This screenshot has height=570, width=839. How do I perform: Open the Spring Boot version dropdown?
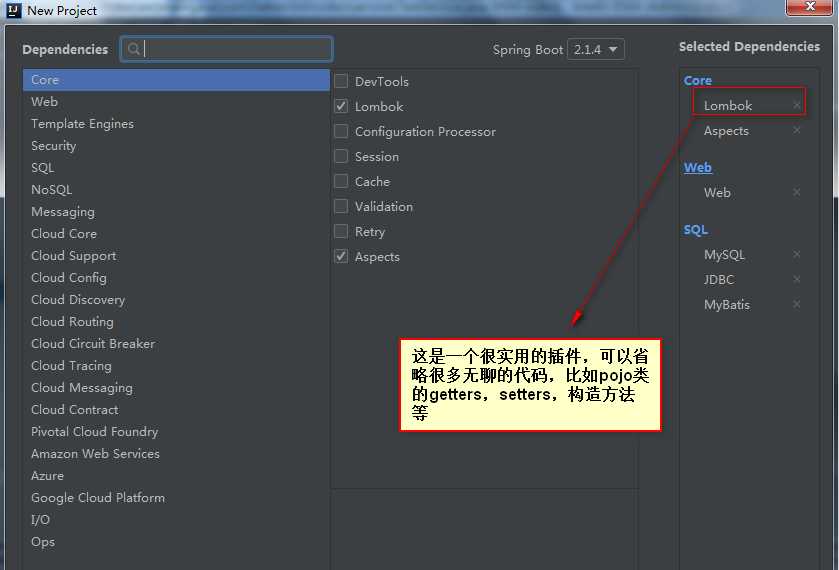[596, 50]
